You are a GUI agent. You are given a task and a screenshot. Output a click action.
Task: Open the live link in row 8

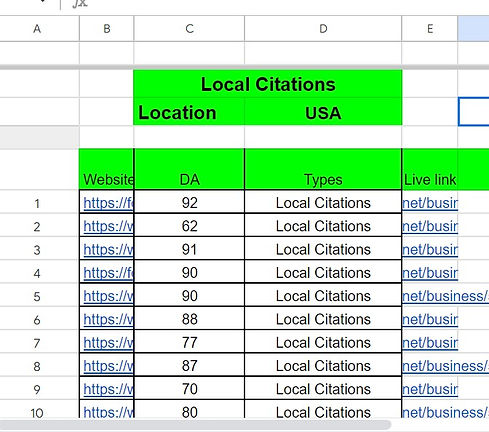coord(445,366)
